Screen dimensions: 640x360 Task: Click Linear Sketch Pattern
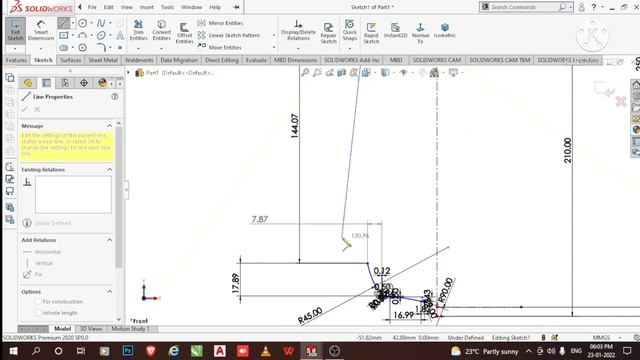pyautogui.click(x=229, y=36)
